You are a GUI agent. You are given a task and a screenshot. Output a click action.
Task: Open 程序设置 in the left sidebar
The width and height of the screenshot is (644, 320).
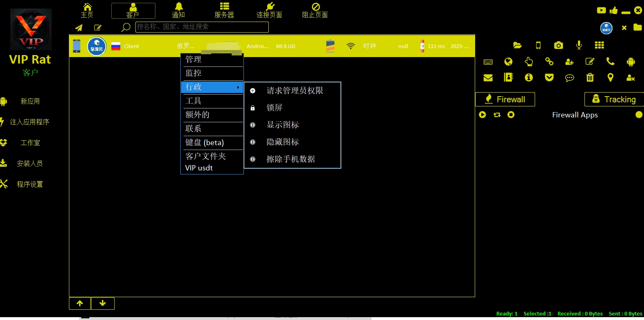[29, 185]
